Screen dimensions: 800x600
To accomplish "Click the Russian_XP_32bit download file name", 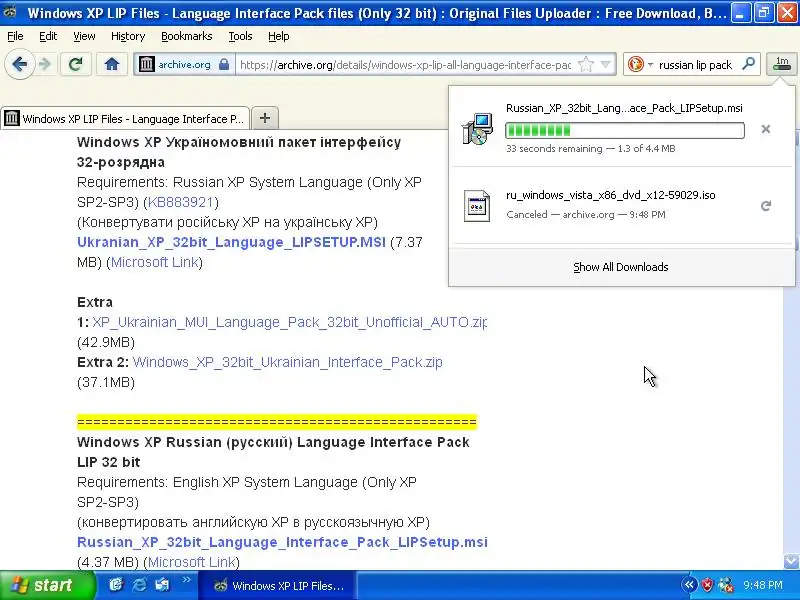I will tap(624, 108).
